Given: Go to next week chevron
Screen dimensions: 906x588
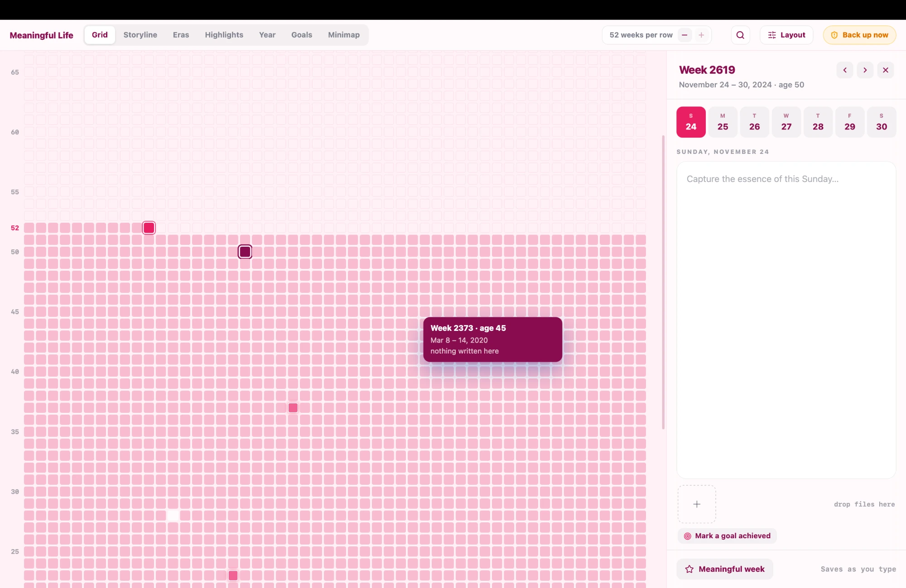Looking at the screenshot, I should click(x=865, y=70).
